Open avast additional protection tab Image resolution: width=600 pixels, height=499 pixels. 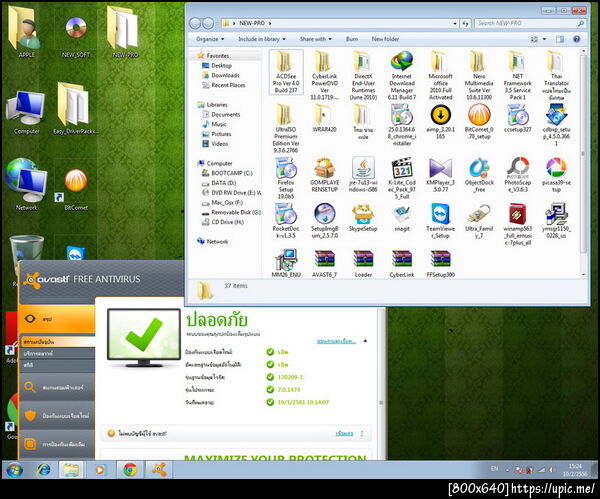coord(57,444)
